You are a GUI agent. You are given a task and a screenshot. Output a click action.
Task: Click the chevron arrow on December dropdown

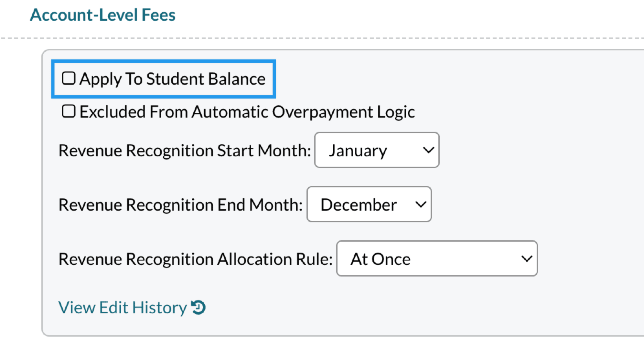(x=421, y=204)
